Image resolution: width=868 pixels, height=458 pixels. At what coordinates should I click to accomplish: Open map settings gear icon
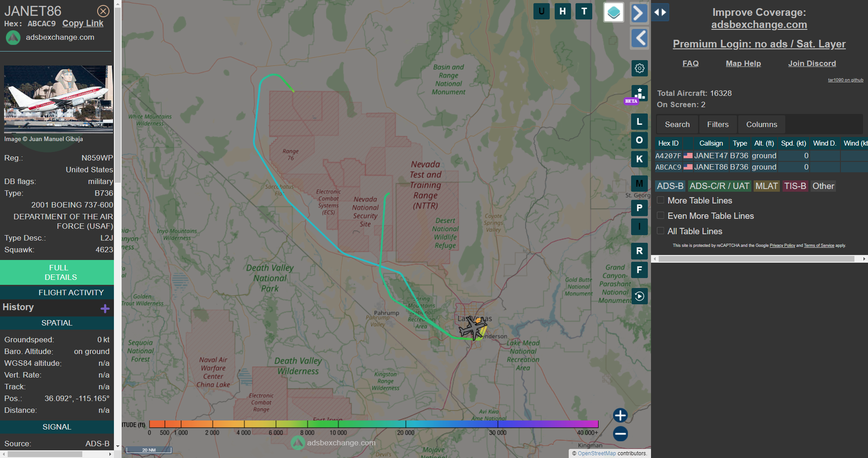639,68
